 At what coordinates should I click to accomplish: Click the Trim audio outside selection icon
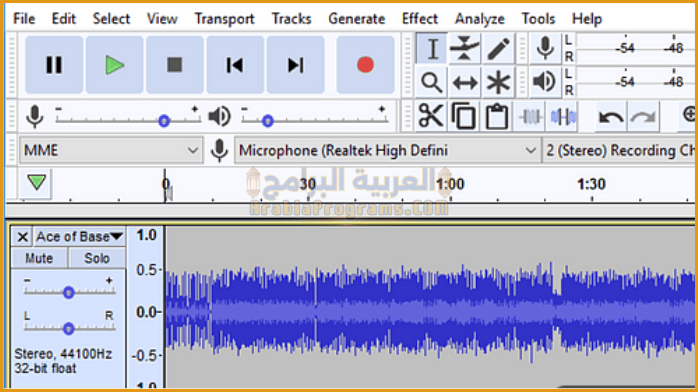point(530,117)
